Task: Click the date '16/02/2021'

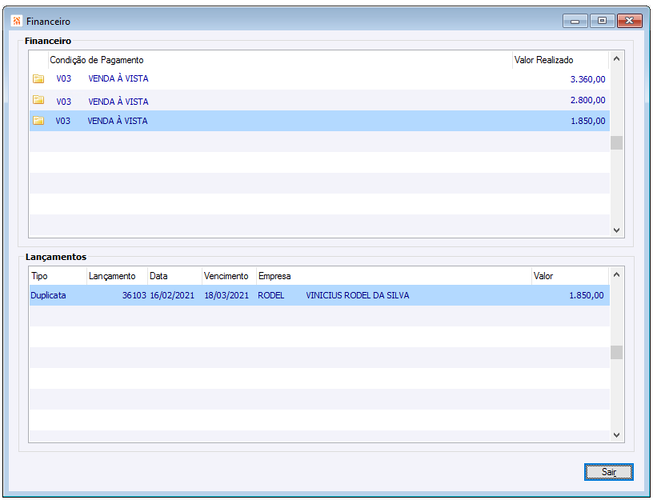Action: pos(172,295)
